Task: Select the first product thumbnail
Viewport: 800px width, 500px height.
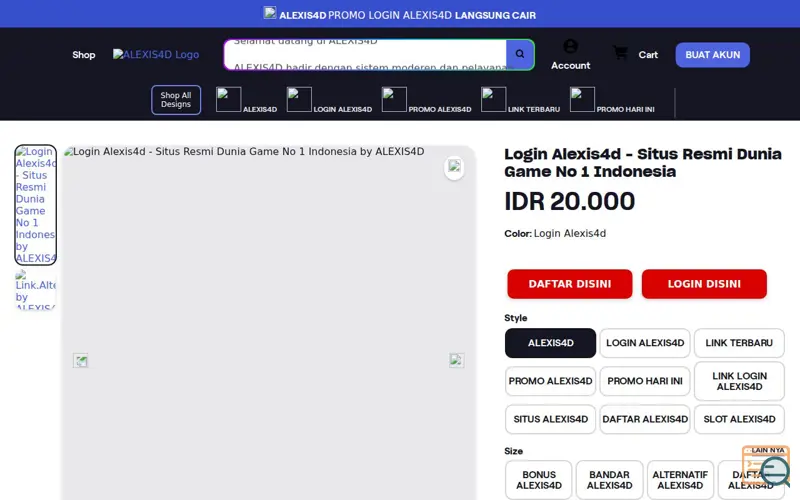Action: click(x=36, y=205)
